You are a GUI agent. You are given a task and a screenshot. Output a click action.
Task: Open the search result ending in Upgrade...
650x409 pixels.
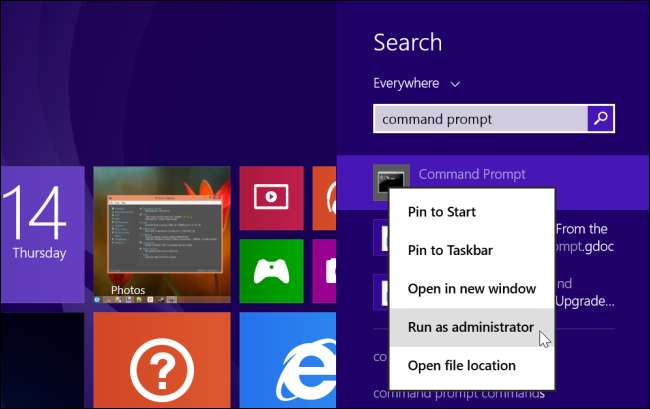tap(585, 292)
